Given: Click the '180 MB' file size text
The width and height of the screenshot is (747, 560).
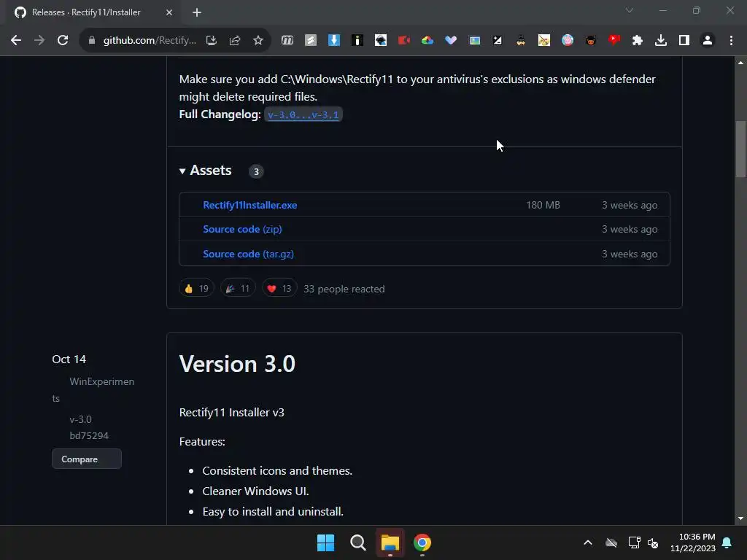Looking at the screenshot, I should pyautogui.click(x=543, y=205).
